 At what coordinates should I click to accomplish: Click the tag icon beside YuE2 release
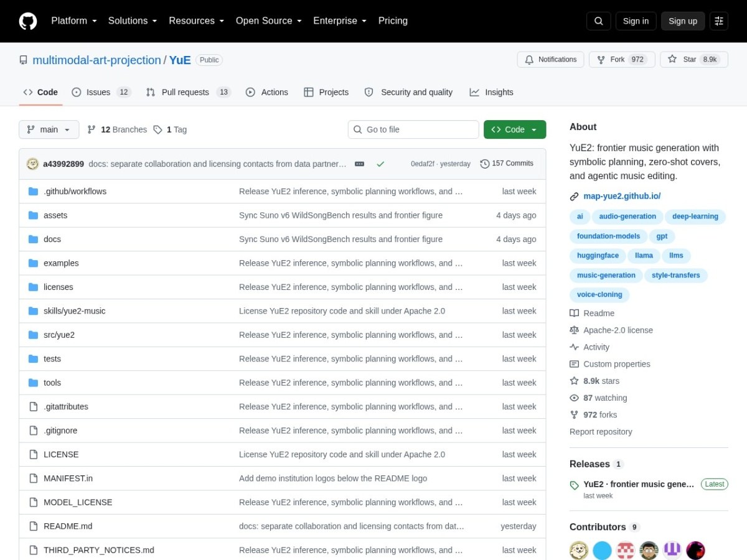[x=574, y=485]
